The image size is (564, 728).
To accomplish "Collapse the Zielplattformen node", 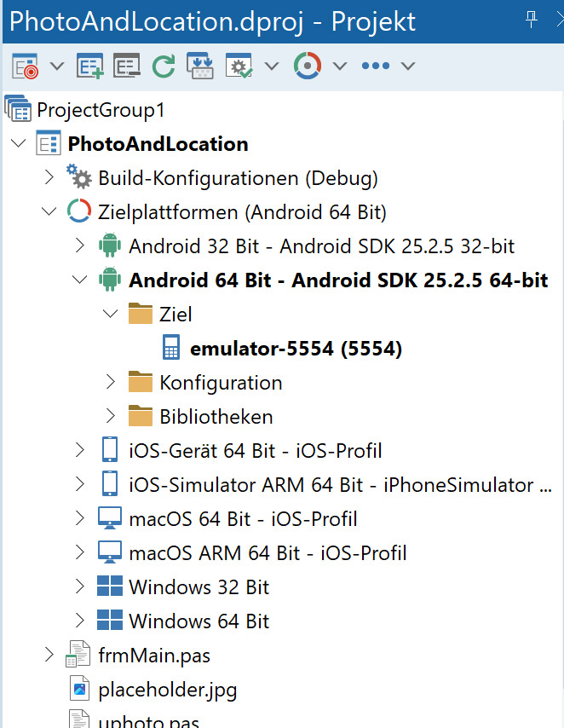I will pyautogui.click(x=49, y=211).
